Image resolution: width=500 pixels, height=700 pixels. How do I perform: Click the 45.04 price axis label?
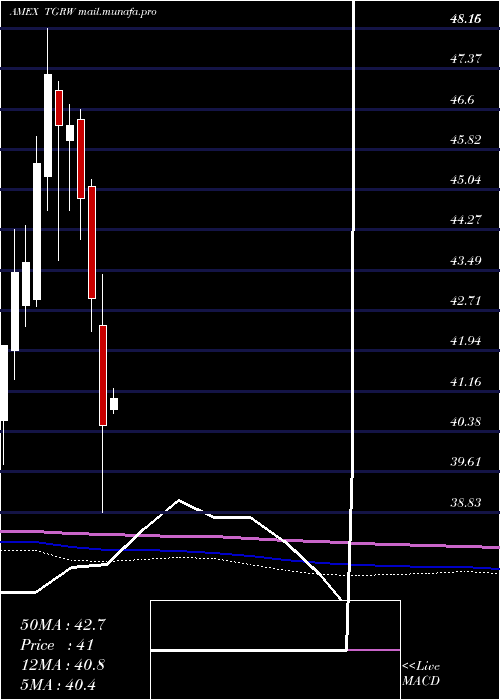(466, 180)
